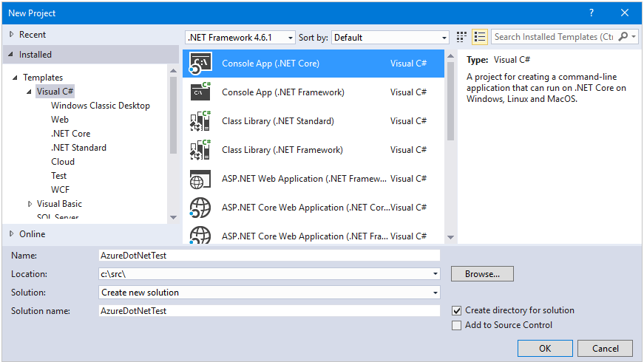Screen dimensions: 644x362
Task: Click the Class Library (.NET Framework) icon
Action: coord(200,150)
